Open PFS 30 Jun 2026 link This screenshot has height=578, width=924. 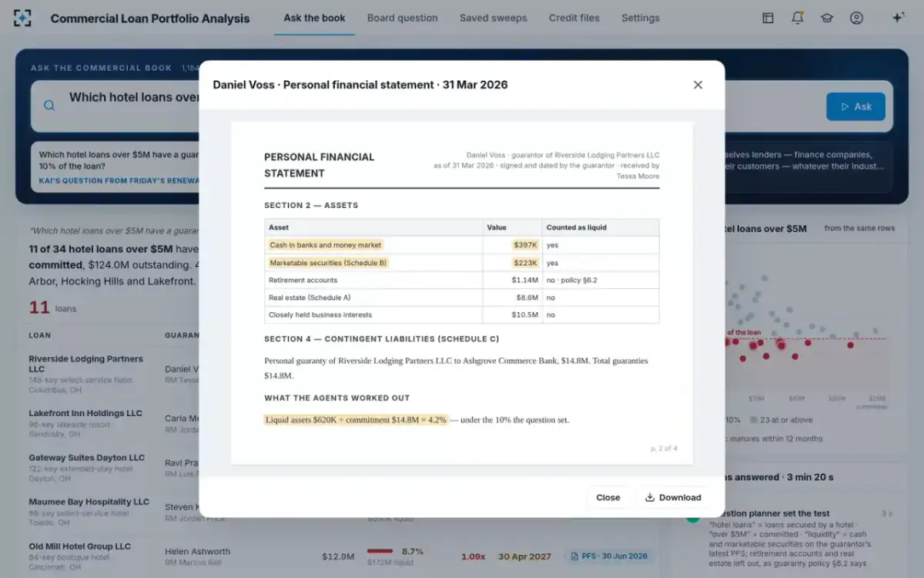609,556
